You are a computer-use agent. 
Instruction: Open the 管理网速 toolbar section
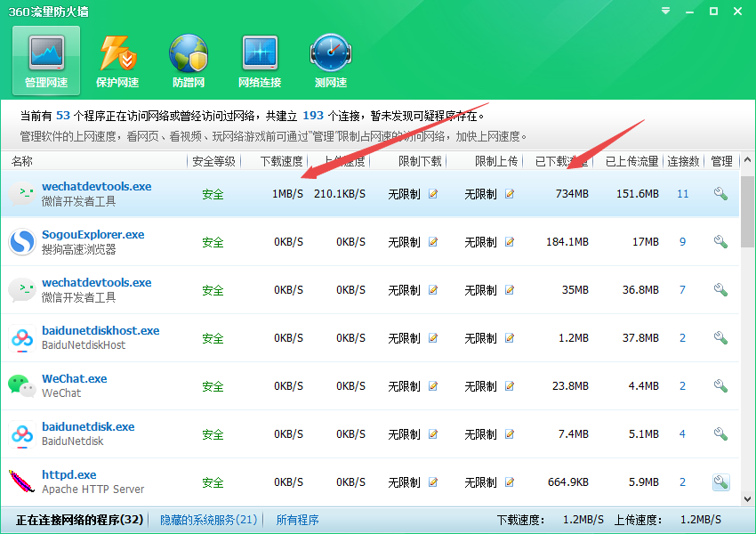(x=46, y=61)
